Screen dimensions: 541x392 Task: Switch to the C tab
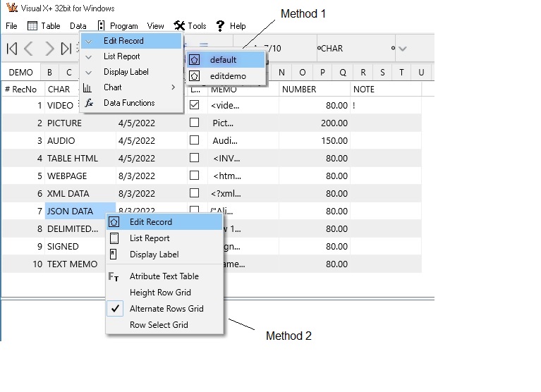[x=69, y=73]
